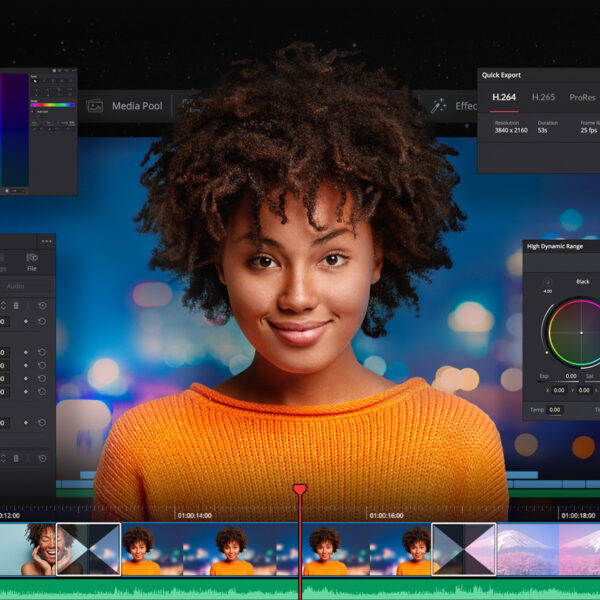Click the Black zone color wheel center
This screenshot has height=600, width=600.
[x=581, y=333]
